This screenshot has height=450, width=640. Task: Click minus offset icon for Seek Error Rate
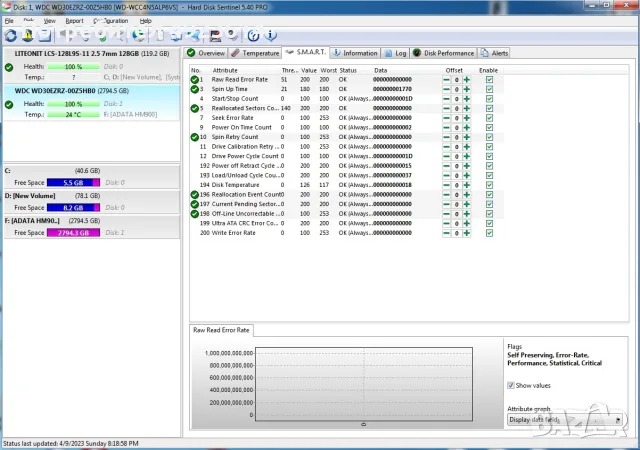(447, 118)
